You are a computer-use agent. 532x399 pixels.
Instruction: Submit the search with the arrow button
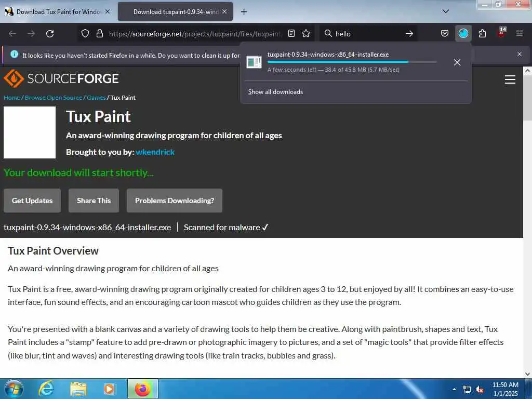409,34
